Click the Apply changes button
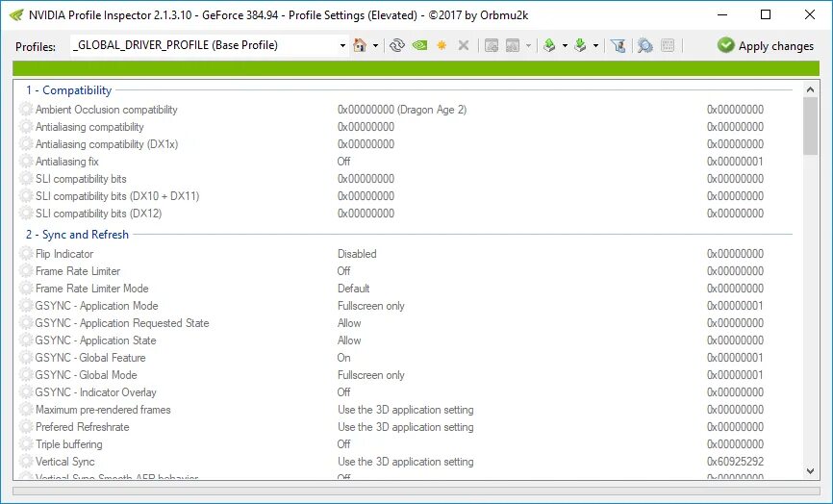The width and height of the screenshot is (833, 504). point(765,45)
